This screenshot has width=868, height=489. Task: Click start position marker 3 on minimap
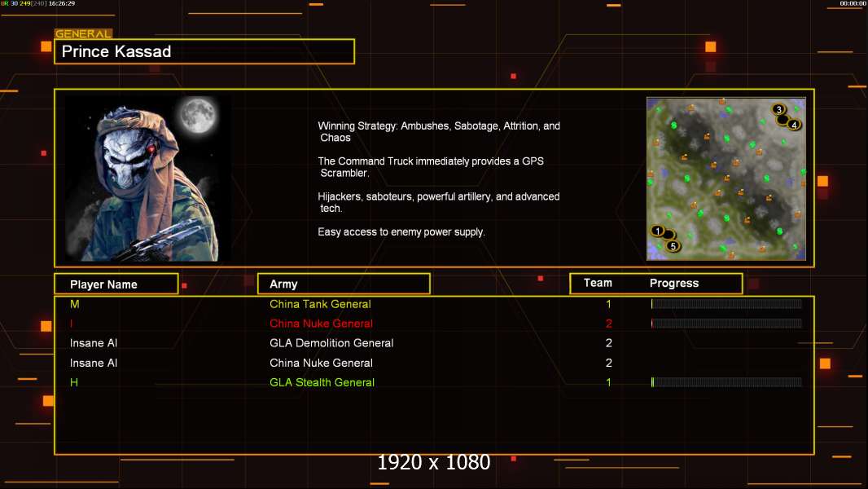pyautogui.click(x=778, y=109)
